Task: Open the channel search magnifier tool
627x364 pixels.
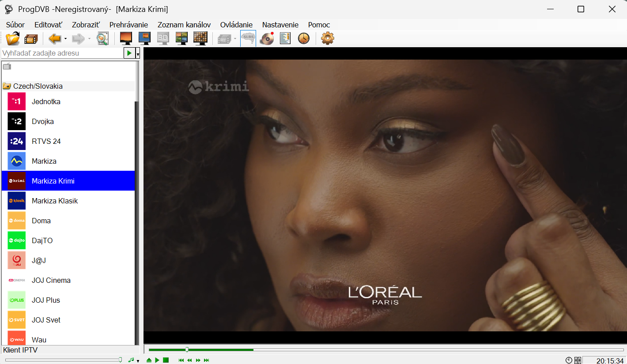Action: [x=102, y=39]
